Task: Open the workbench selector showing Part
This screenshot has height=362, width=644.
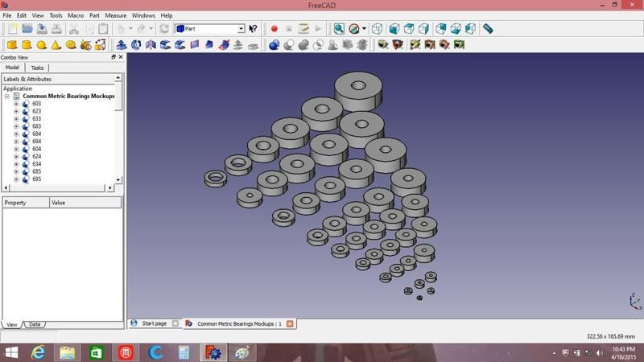Action: (x=210, y=29)
